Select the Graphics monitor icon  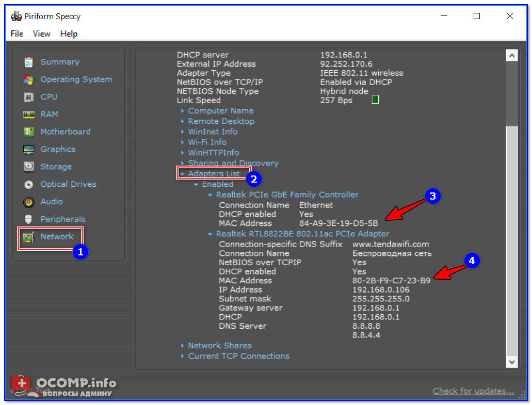(x=29, y=150)
